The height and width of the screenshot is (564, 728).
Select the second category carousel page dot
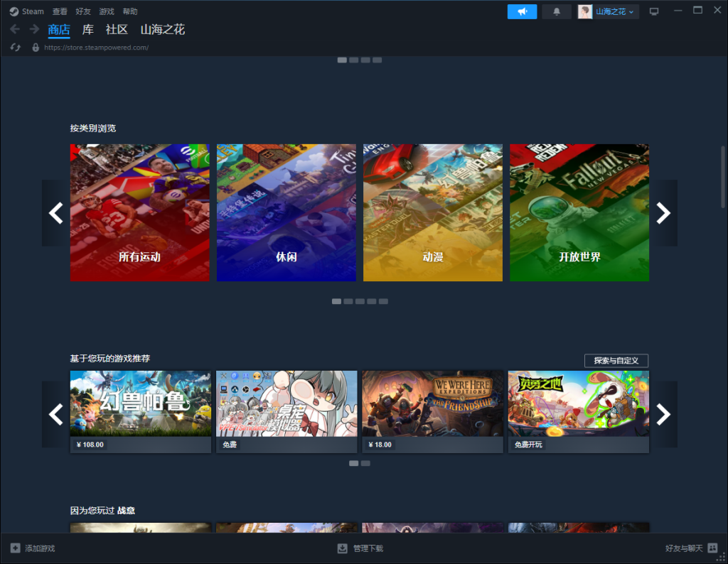pyautogui.click(x=348, y=301)
